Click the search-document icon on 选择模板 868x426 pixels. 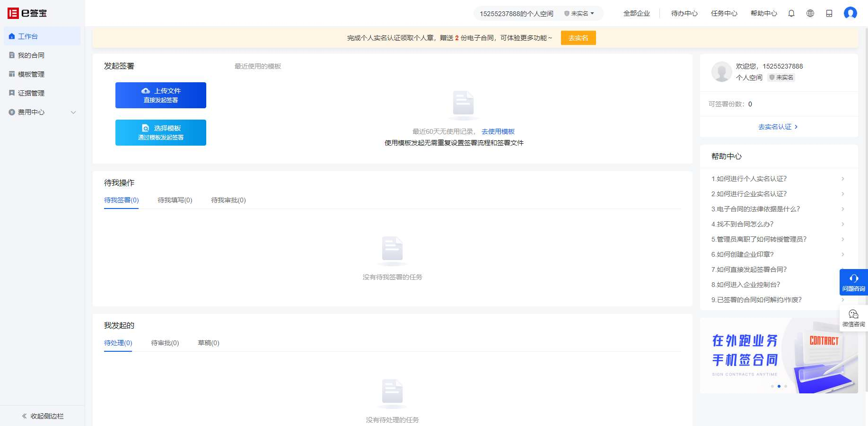coord(146,128)
